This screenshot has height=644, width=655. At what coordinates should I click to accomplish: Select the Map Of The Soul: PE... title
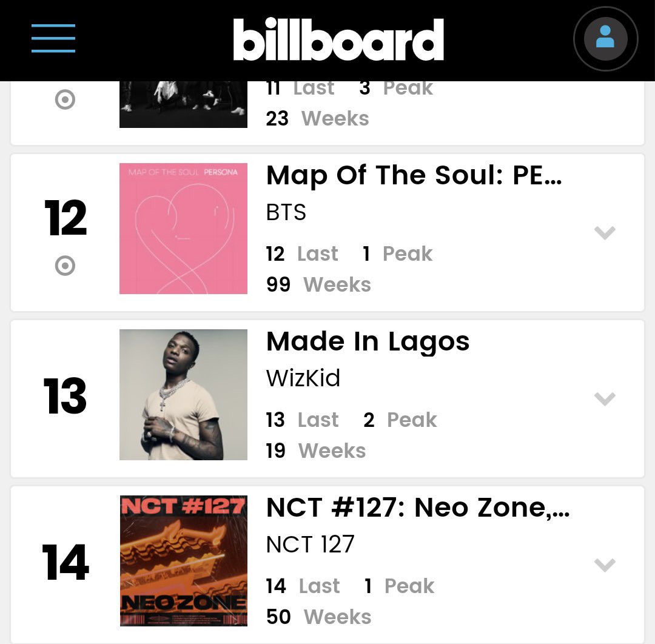414,176
